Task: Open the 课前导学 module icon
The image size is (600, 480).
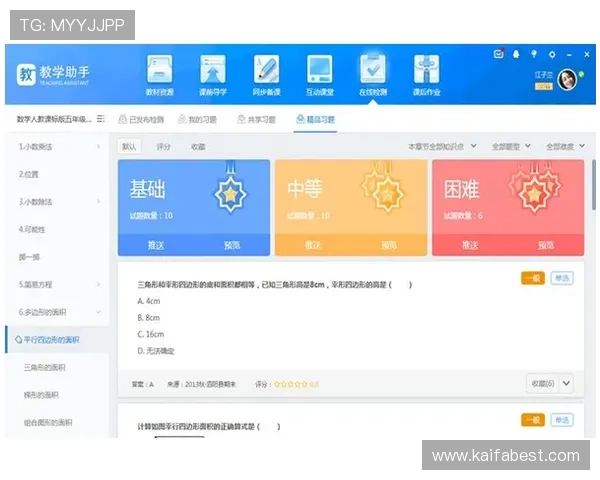Action: 213,69
